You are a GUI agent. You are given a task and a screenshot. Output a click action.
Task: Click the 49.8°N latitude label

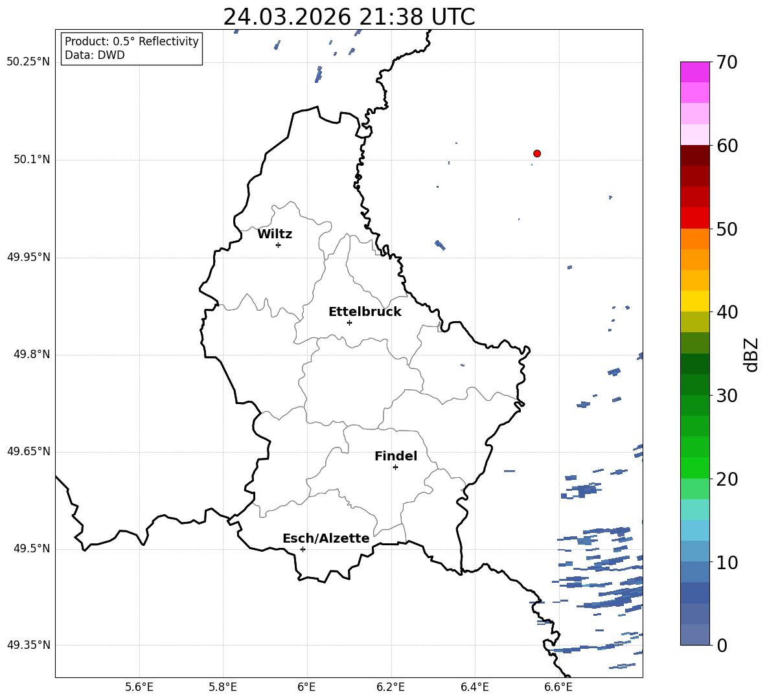coord(32,354)
